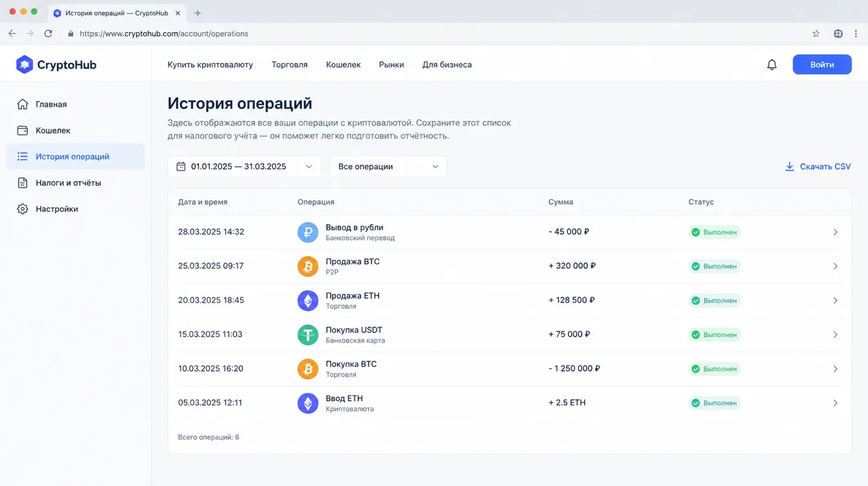Expand details of Покупка BTC row chevron
The width and height of the screenshot is (868, 486).
tap(835, 369)
